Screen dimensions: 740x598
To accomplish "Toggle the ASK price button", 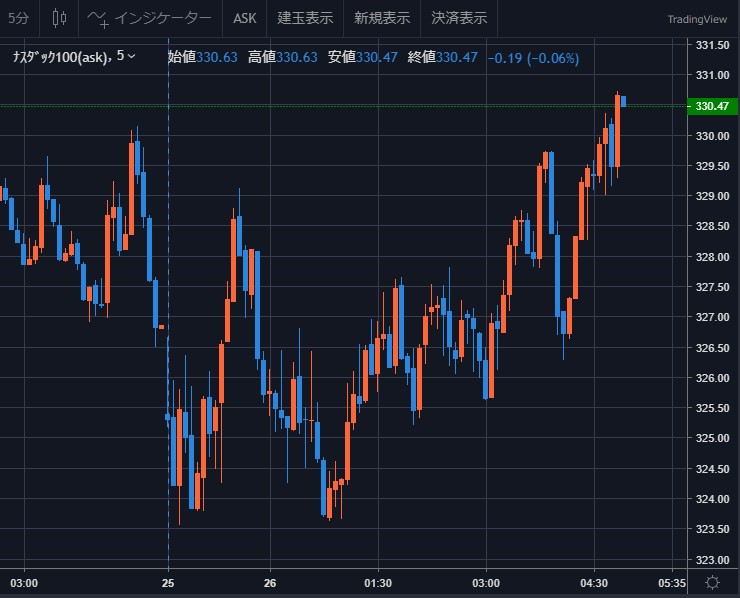I will tap(244, 18).
